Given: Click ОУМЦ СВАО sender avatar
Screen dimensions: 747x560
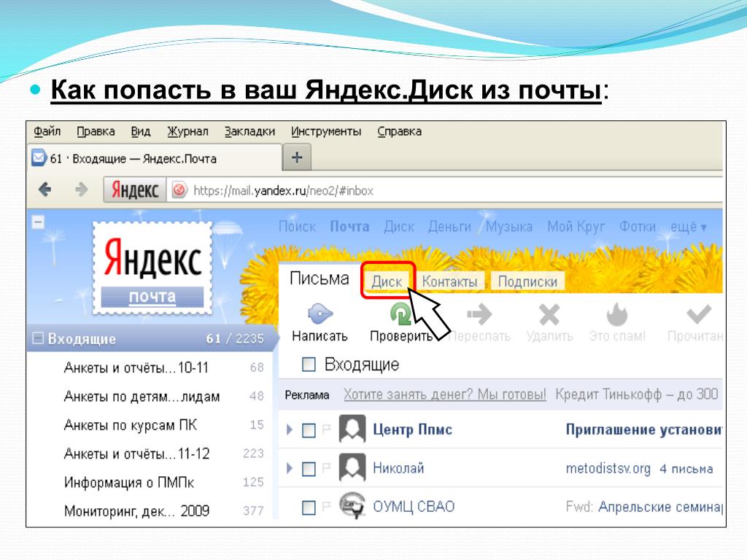Looking at the screenshot, I should 352,505.
